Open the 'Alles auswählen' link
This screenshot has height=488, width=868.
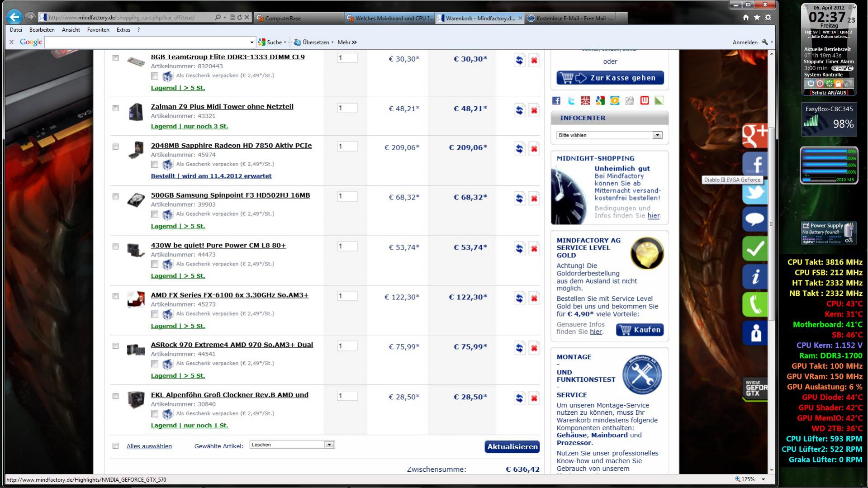149,446
